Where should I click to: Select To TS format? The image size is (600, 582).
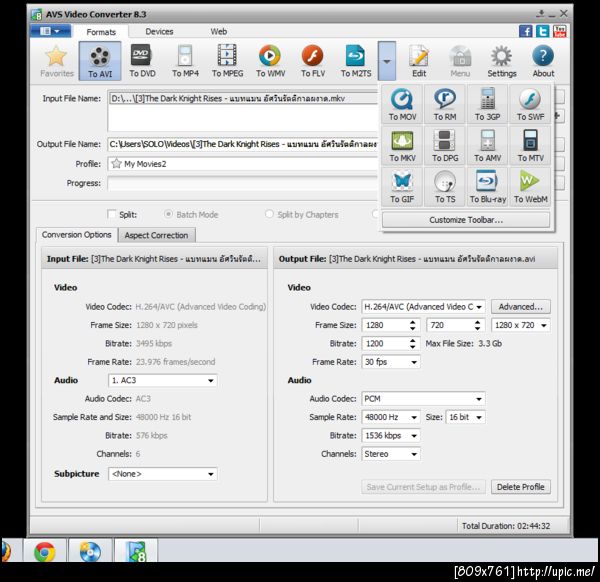445,187
